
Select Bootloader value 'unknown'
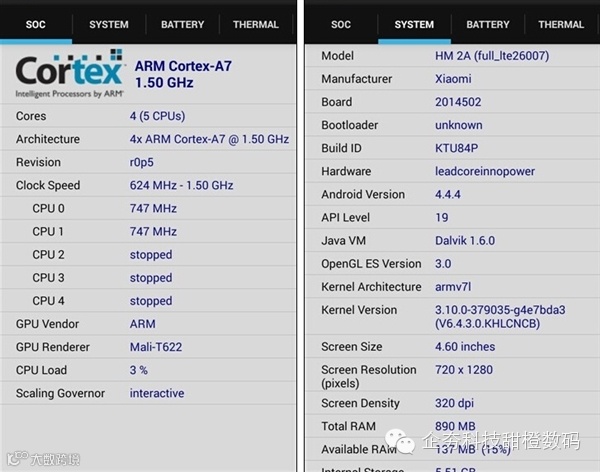point(458,125)
